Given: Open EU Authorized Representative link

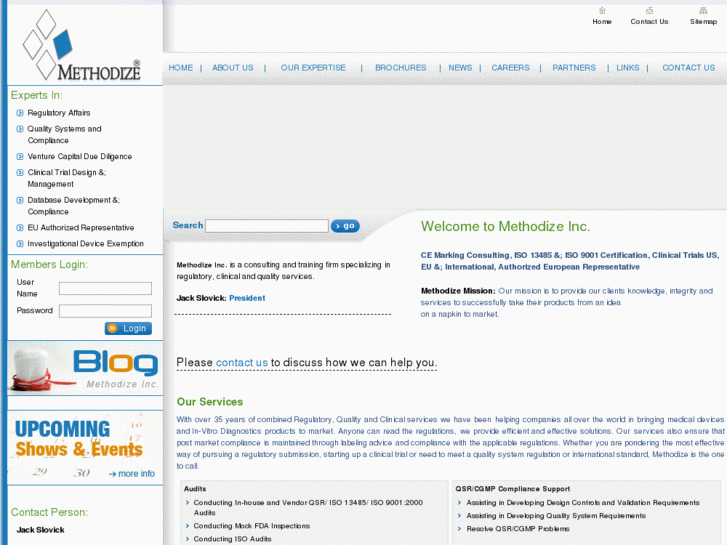Looking at the screenshot, I should click(81, 228).
